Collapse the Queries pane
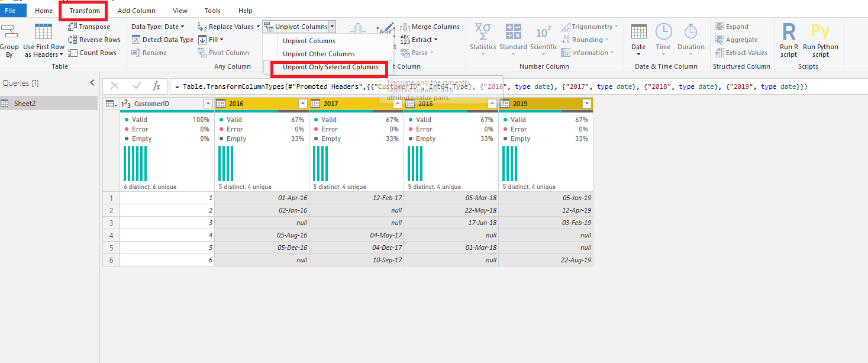The image size is (868, 363). tap(92, 83)
